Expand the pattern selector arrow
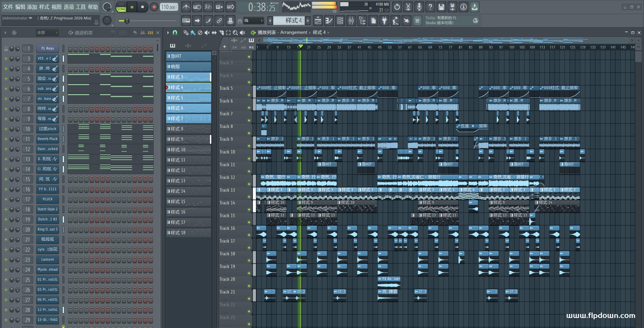 pyautogui.click(x=270, y=21)
